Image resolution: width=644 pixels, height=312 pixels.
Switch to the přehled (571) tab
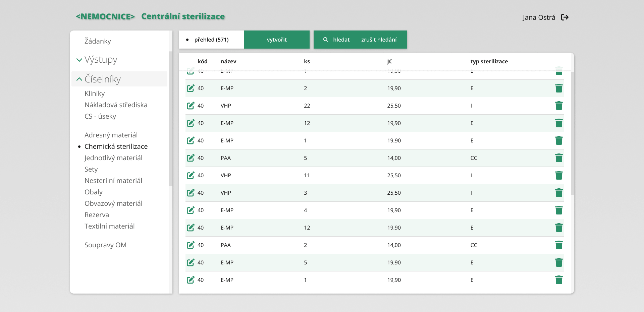tap(211, 40)
